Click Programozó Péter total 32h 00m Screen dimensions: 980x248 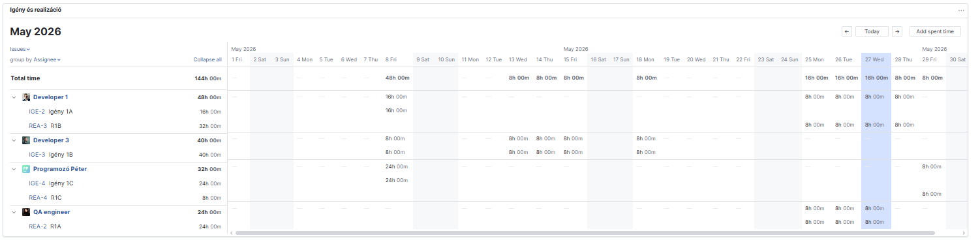(x=210, y=169)
